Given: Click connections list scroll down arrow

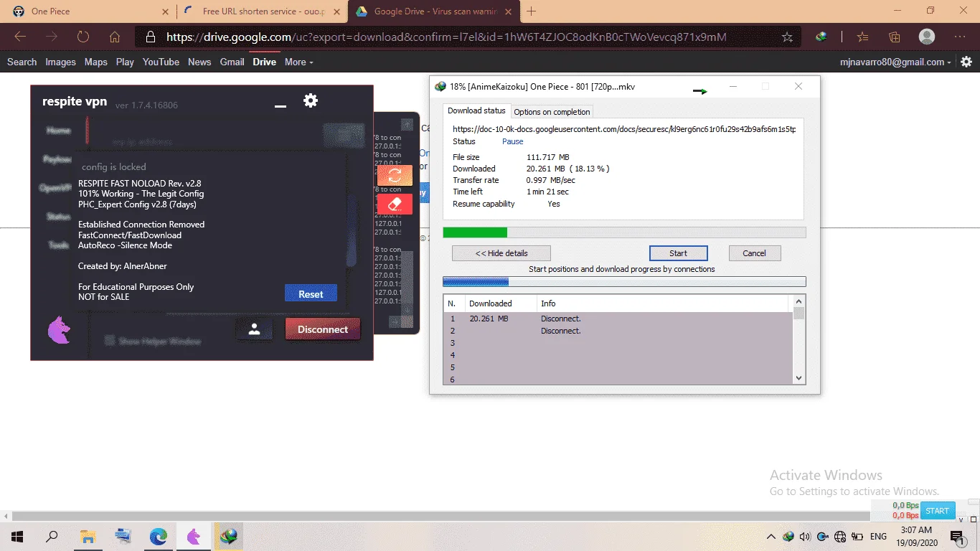Looking at the screenshot, I should tap(799, 377).
